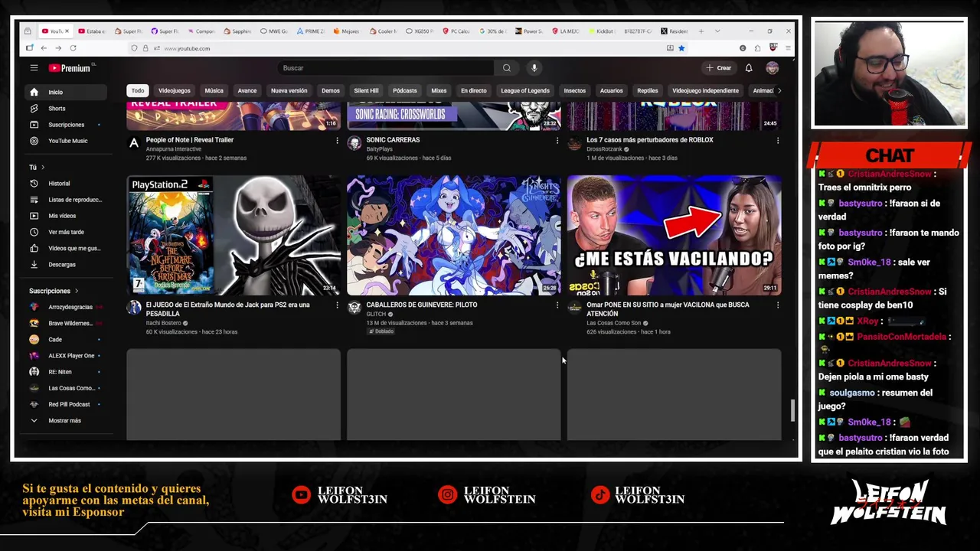Screen dimensions: 980x551
Task: Open Historial in the sidebar
Action: point(67,184)
